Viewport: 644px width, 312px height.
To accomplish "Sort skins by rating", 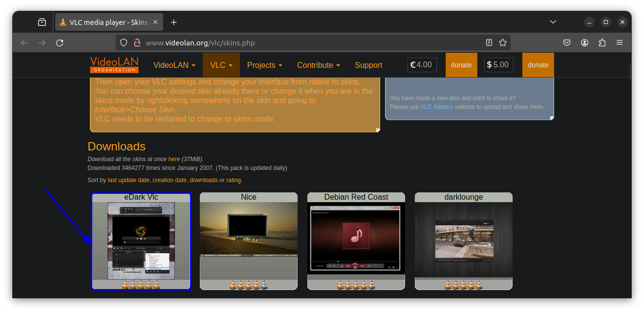I will [234, 180].
